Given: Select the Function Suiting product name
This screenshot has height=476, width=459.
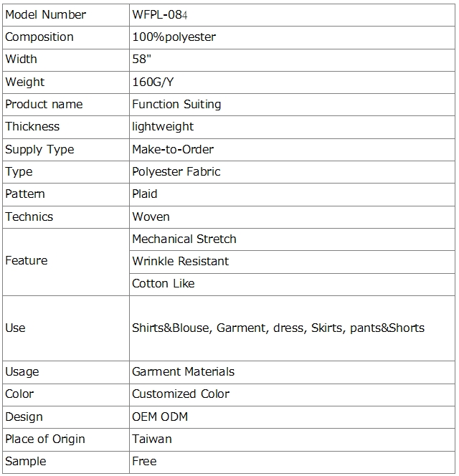Looking at the screenshot, I should point(176,104).
